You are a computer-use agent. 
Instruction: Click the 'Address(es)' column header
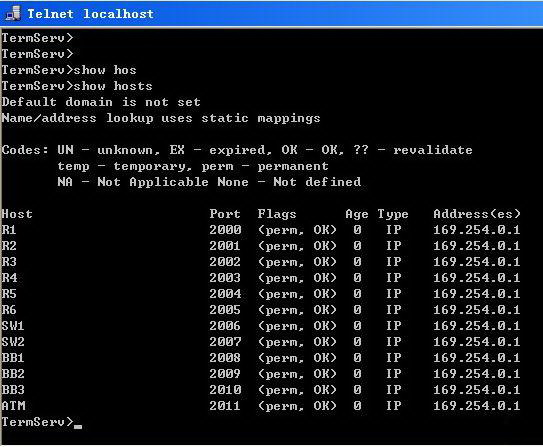point(477,214)
